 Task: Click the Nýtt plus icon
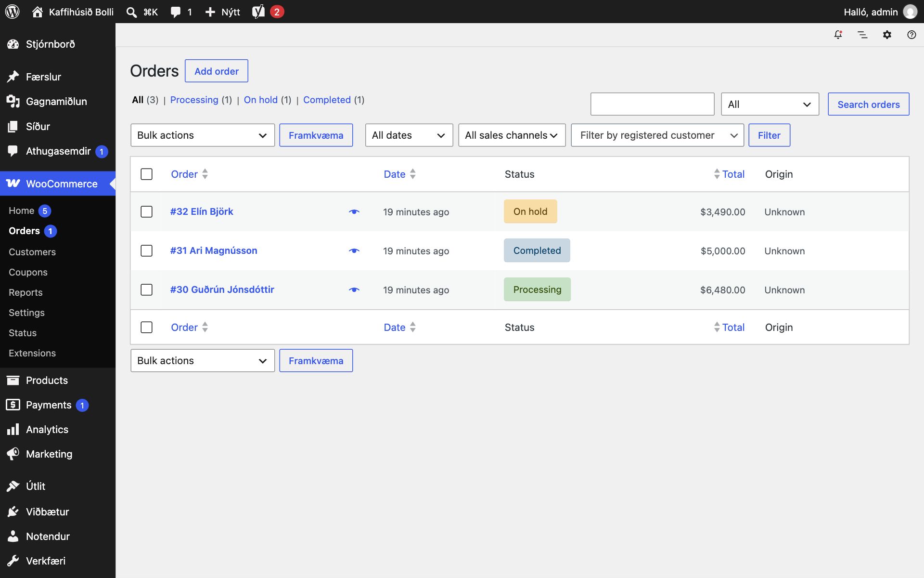click(x=210, y=12)
